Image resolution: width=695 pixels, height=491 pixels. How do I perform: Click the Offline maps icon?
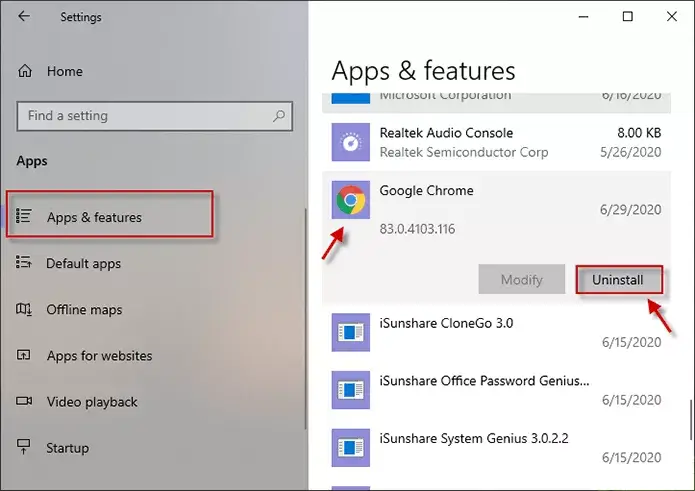23,309
